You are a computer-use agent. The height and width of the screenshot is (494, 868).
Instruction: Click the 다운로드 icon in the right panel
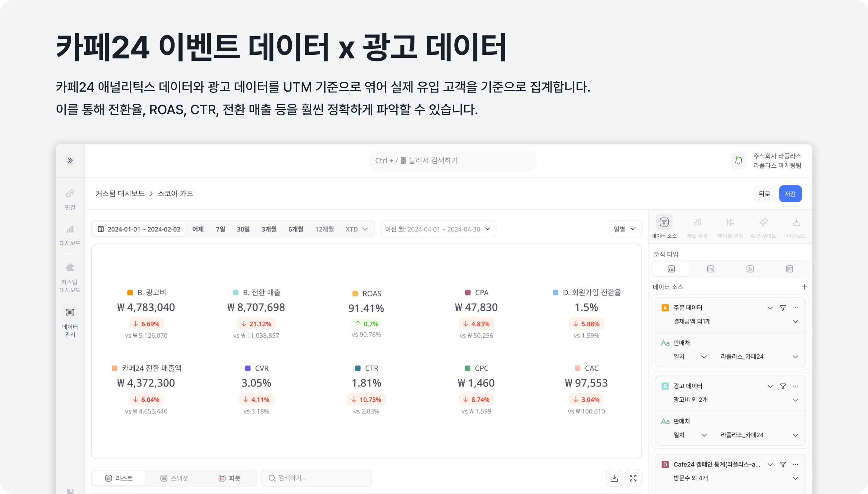coord(796,222)
